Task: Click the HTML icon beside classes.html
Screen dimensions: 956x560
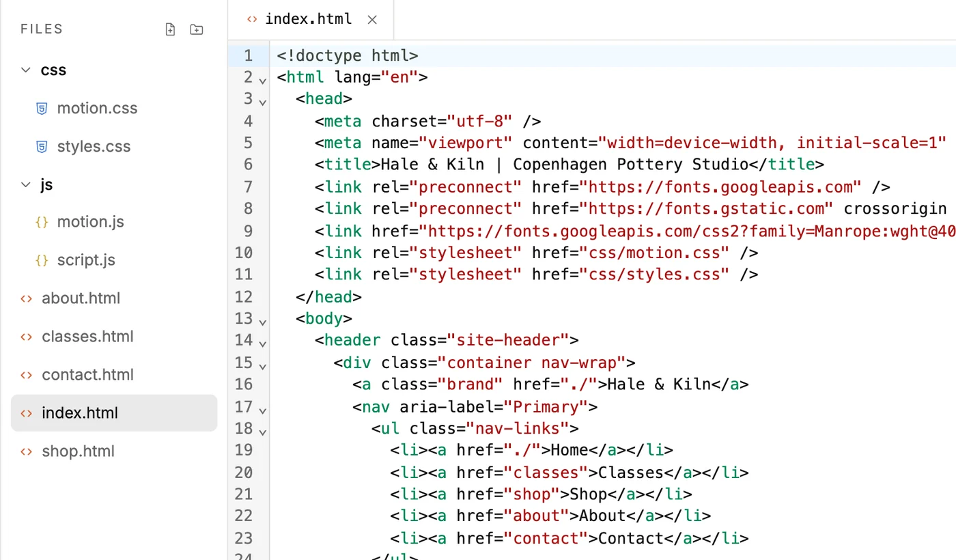Action: tap(27, 337)
